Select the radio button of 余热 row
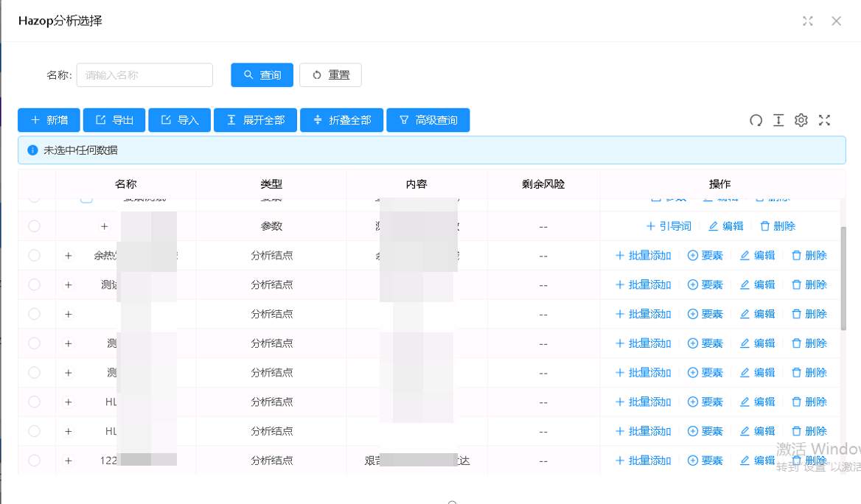This screenshot has height=504, width=861. click(x=34, y=255)
